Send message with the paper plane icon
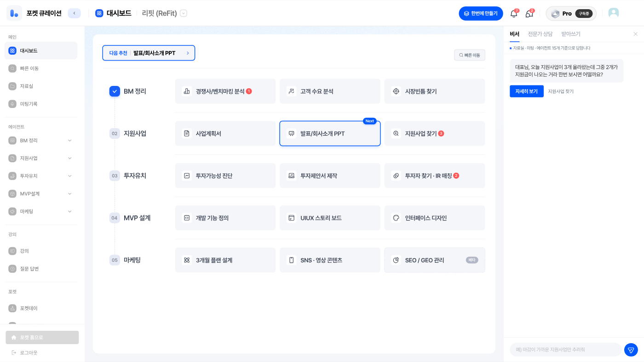Image resolution: width=644 pixels, height=362 pixels. [631, 350]
